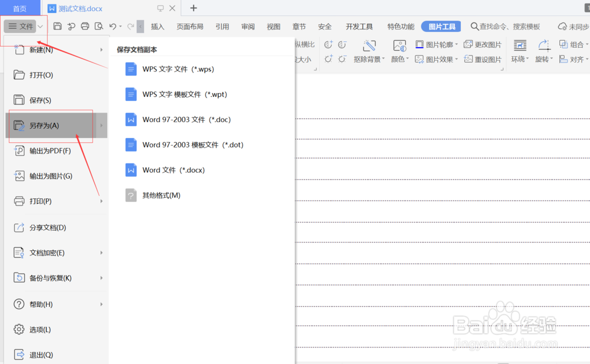This screenshot has height=364, width=590.
Task: Select the 图片工具 ribbon tab
Action: 442,27
